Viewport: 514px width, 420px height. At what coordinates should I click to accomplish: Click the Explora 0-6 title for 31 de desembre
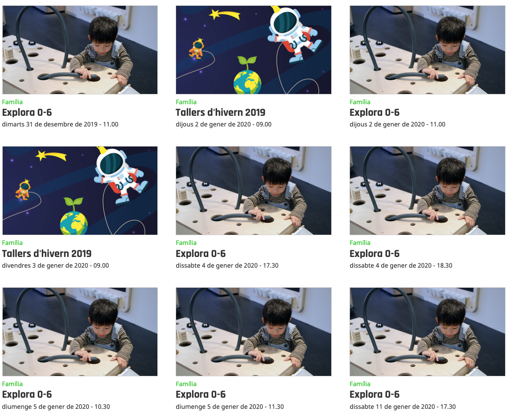click(27, 113)
